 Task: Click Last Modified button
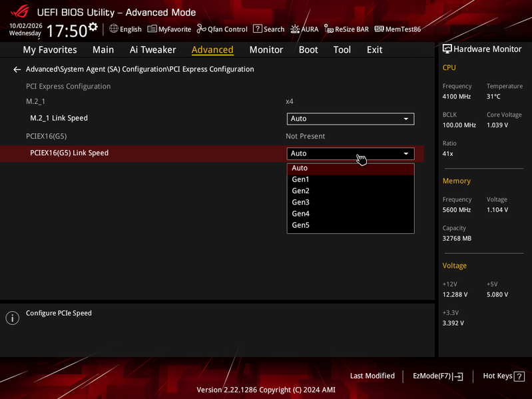[x=372, y=376]
